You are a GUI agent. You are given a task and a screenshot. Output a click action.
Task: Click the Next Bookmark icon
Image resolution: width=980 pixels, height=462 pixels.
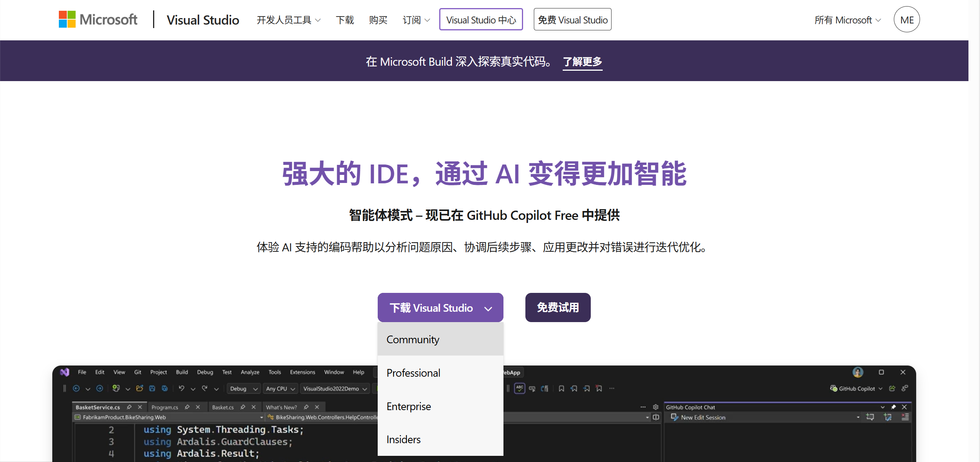(587, 389)
